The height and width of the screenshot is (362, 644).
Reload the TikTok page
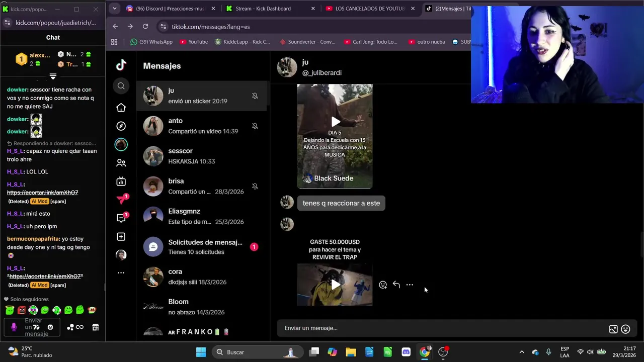click(145, 26)
